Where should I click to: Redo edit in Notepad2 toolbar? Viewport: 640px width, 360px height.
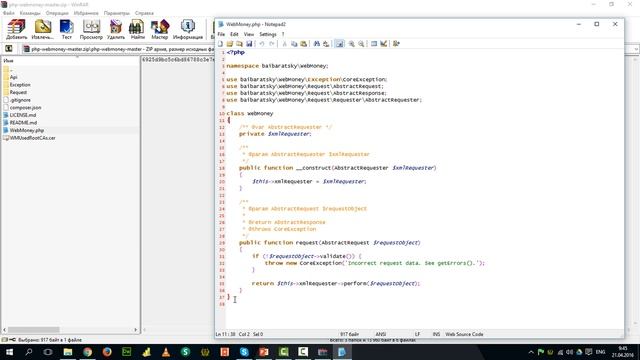pos(271,44)
